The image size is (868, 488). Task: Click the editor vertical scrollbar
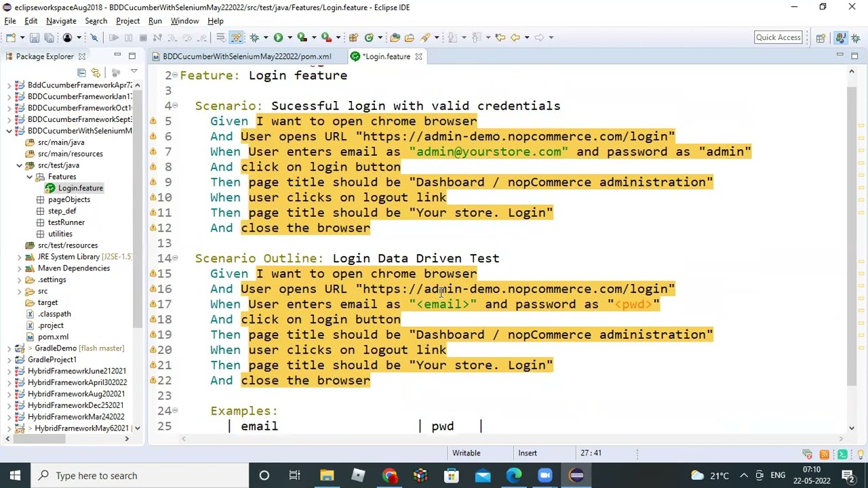click(852, 237)
